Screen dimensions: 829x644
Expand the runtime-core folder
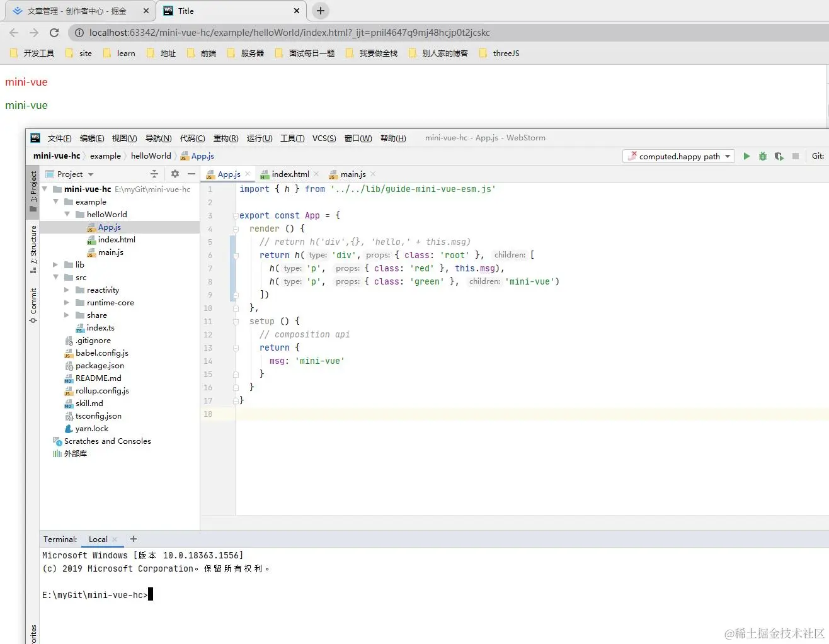tap(67, 303)
